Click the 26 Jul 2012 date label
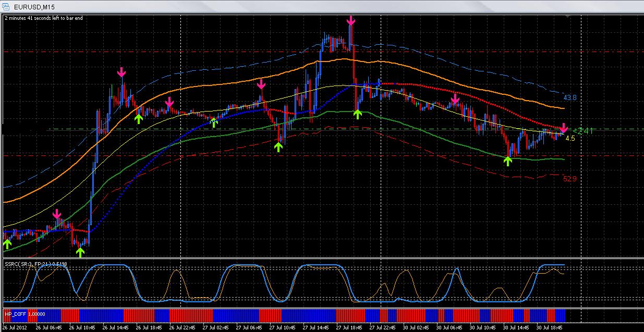644x332 pixels. point(16,328)
